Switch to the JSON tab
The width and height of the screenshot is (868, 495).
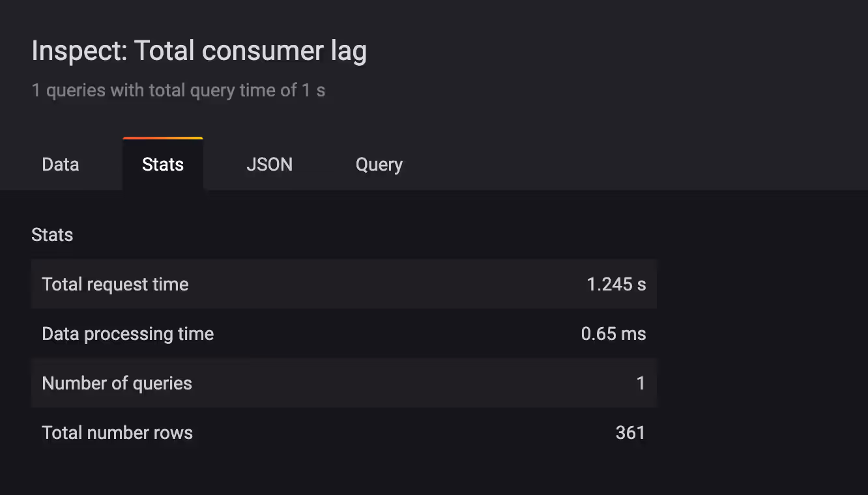pos(269,164)
